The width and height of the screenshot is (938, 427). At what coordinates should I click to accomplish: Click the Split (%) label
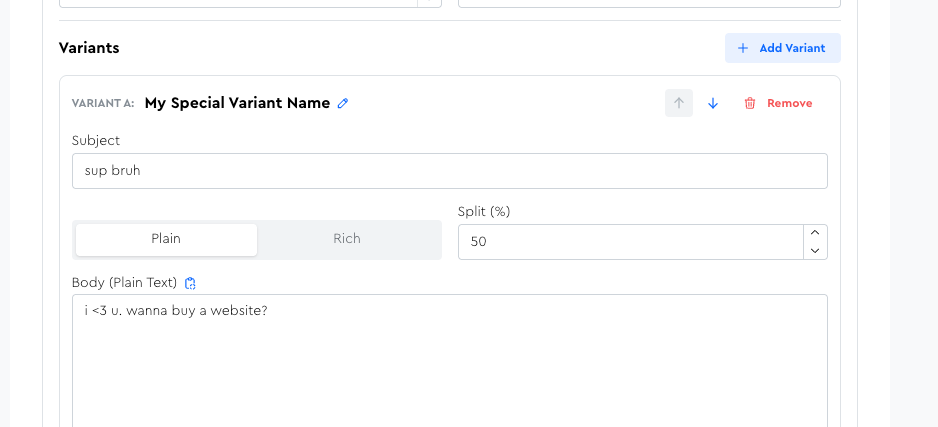(x=484, y=212)
